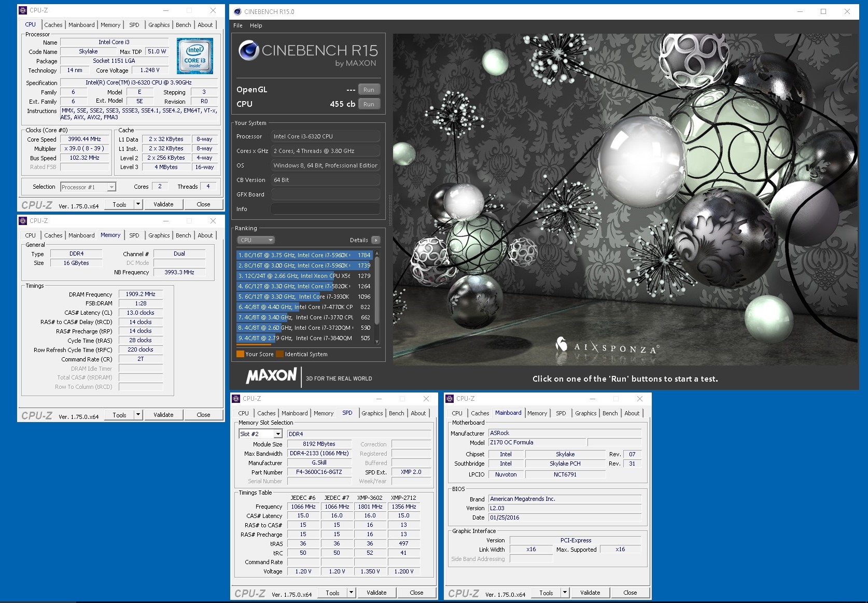This screenshot has width=868, height=603.
Task: Click the Cinebench R15 logo icon
Action: point(249,50)
